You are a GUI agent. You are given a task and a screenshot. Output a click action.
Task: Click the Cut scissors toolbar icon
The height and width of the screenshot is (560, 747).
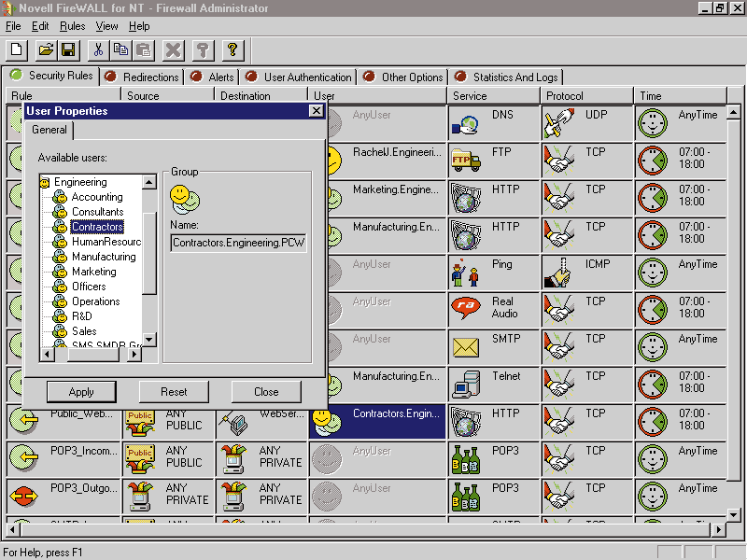point(99,50)
